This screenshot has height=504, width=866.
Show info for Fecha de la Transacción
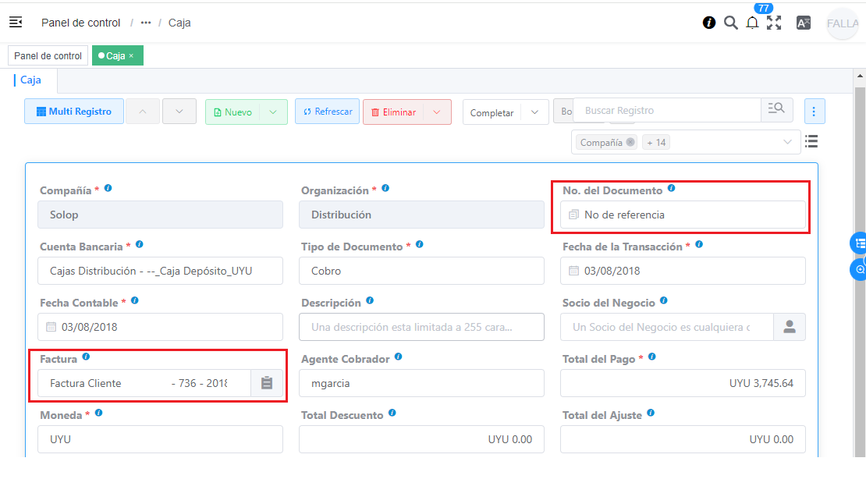point(699,244)
